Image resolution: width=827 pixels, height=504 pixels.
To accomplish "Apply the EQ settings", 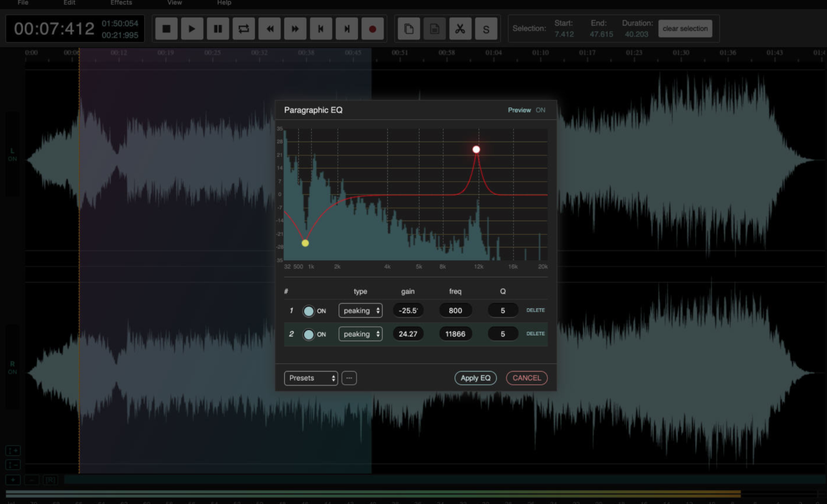I will coord(475,378).
